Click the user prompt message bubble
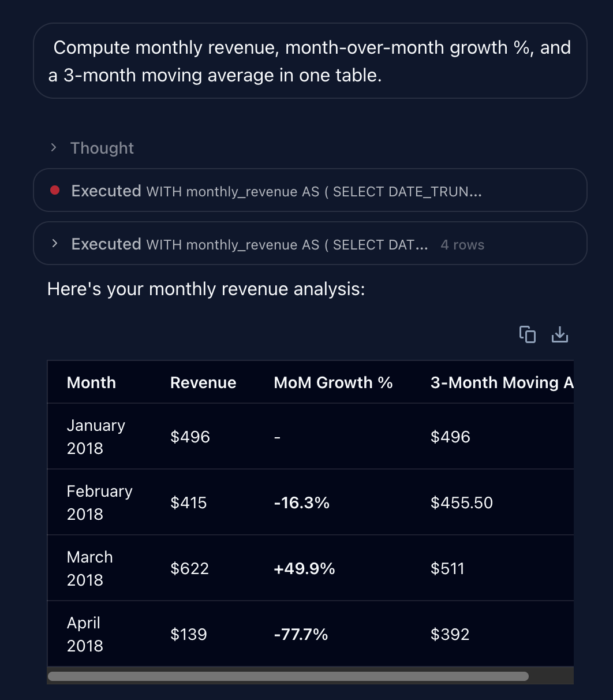613x700 pixels. coord(310,61)
